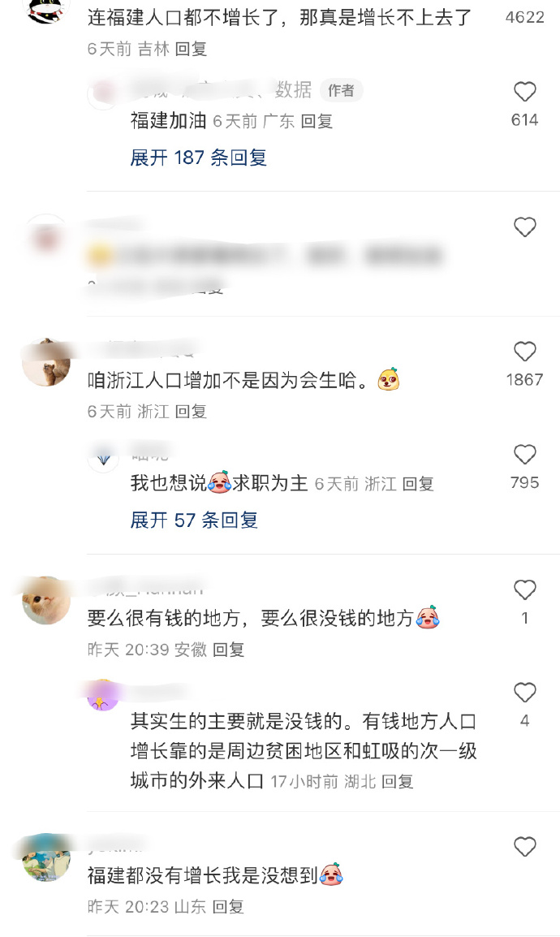Like the 其实生的主要就是没钱的 reply with 4 likes
Image resolution: width=560 pixels, height=937 pixels.
point(525,693)
